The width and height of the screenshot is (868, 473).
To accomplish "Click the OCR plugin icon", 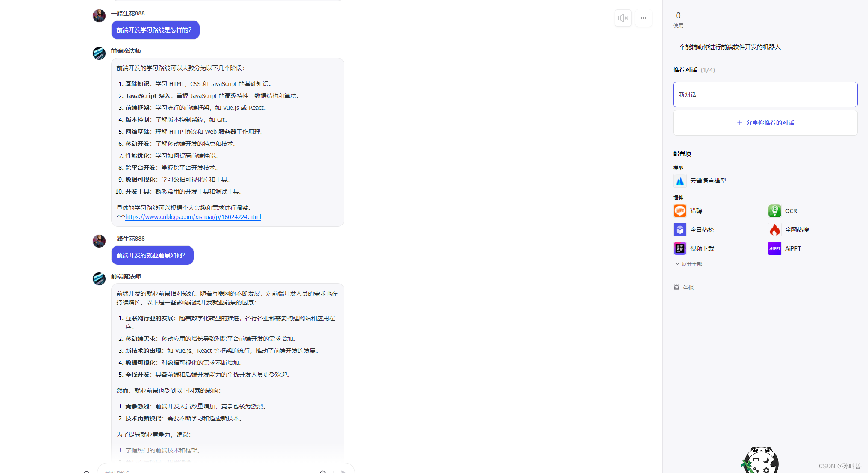I will 774,211.
